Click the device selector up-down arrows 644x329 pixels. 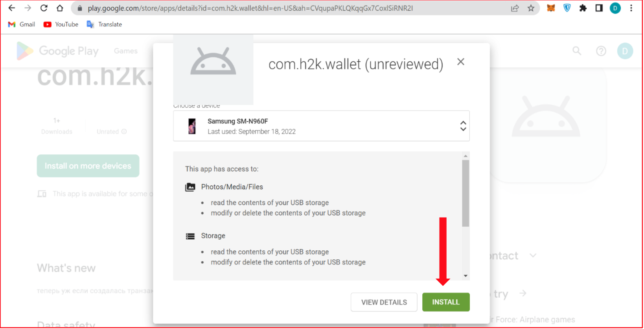[x=463, y=126]
